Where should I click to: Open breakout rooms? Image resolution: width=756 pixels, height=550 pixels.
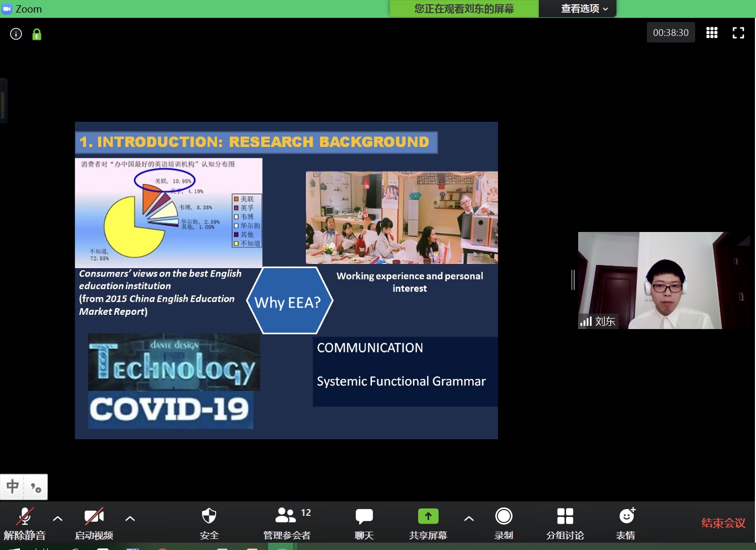pos(565,522)
